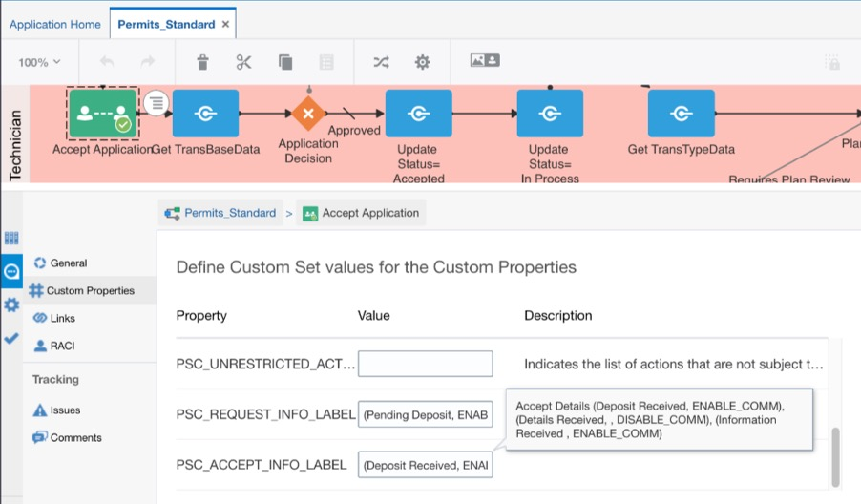Click the image card toolbar icon

pos(485,60)
